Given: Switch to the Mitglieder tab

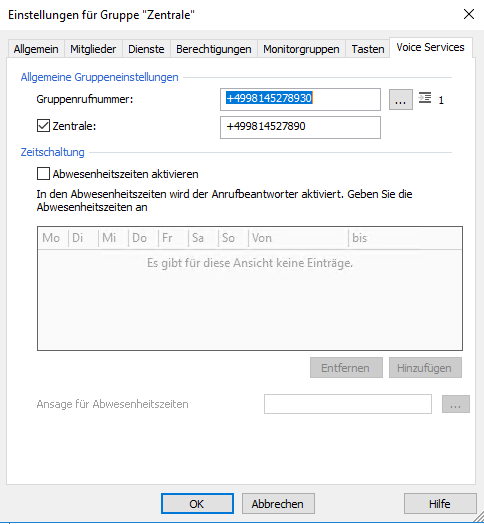Looking at the screenshot, I should (x=93, y=49).
